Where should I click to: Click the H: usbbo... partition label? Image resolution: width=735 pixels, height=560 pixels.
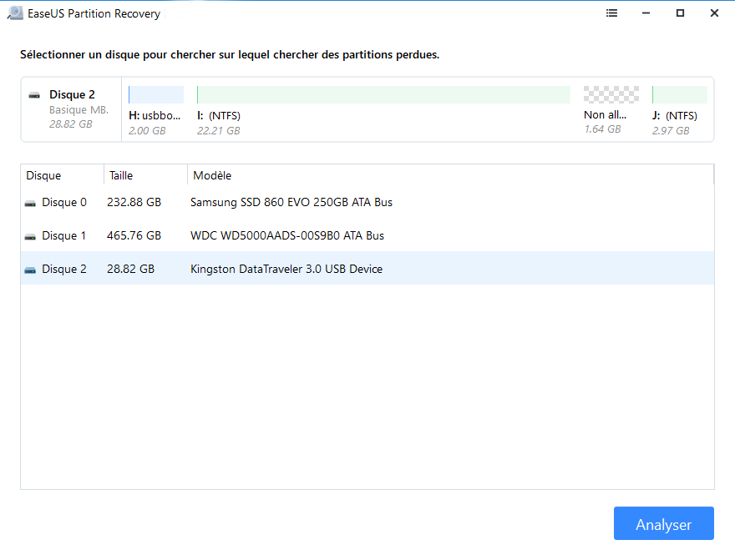coord(155,116)
